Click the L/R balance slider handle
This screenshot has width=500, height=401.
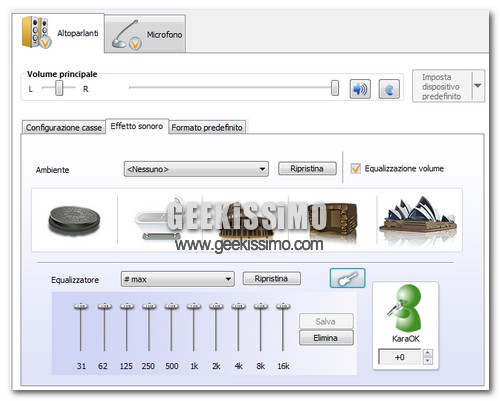click(x=59, y=88)
